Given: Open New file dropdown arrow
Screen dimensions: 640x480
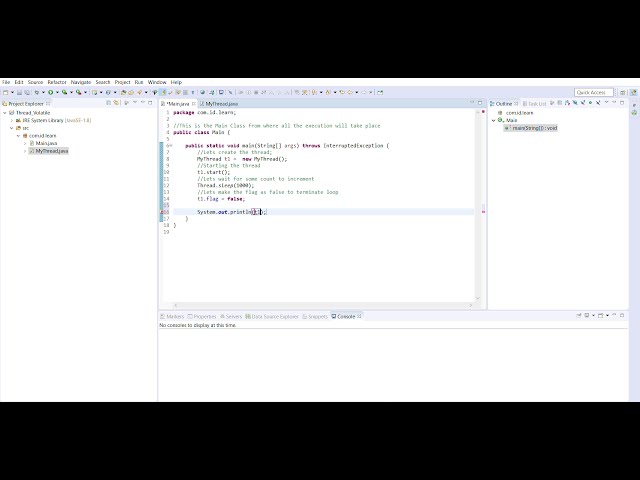Looking at the screenshot, I should (12, 92).
